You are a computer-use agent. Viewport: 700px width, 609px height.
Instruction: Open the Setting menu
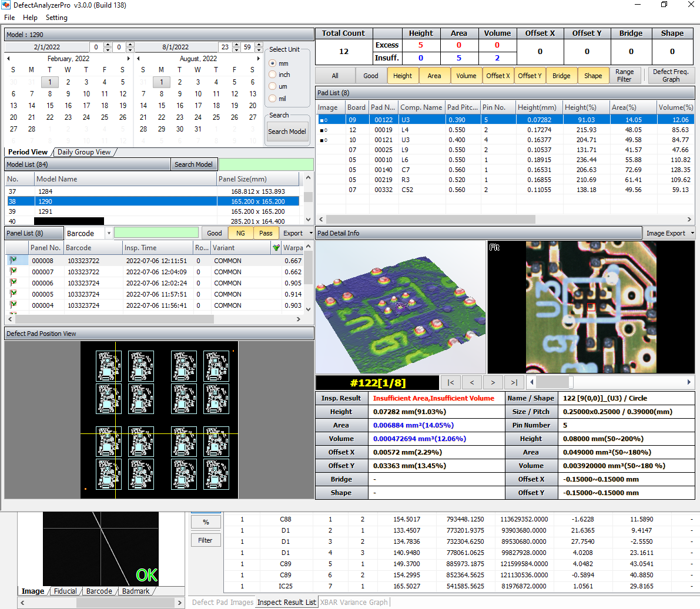point(56,18)
